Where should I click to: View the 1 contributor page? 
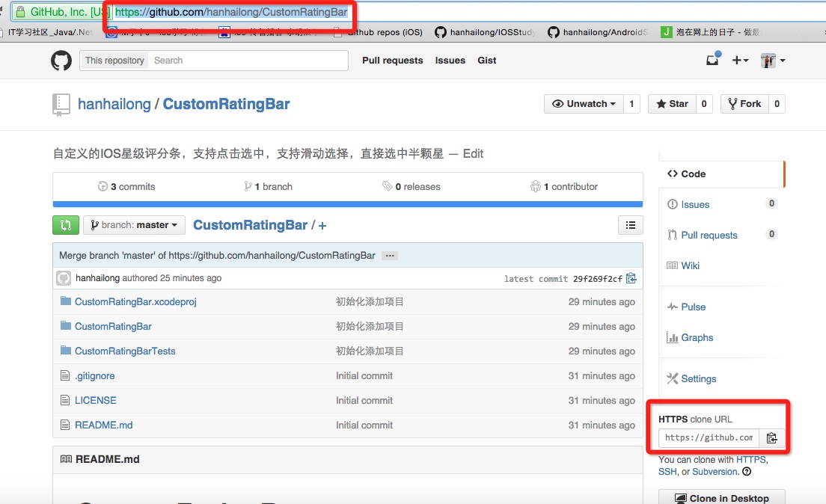(563, 186)
